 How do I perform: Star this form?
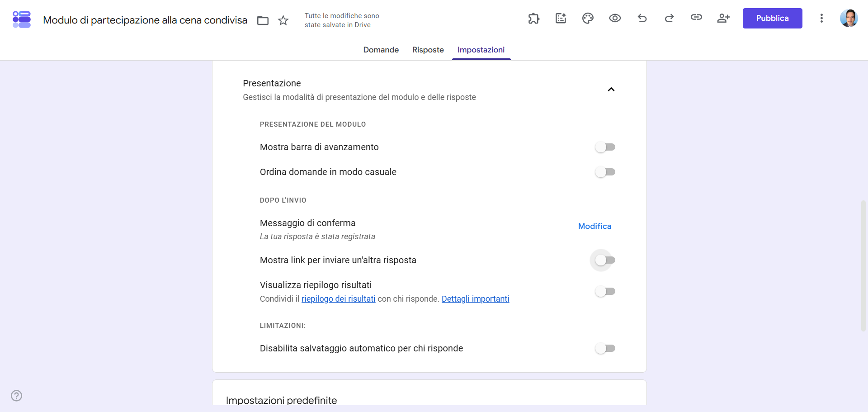point(283,20)
